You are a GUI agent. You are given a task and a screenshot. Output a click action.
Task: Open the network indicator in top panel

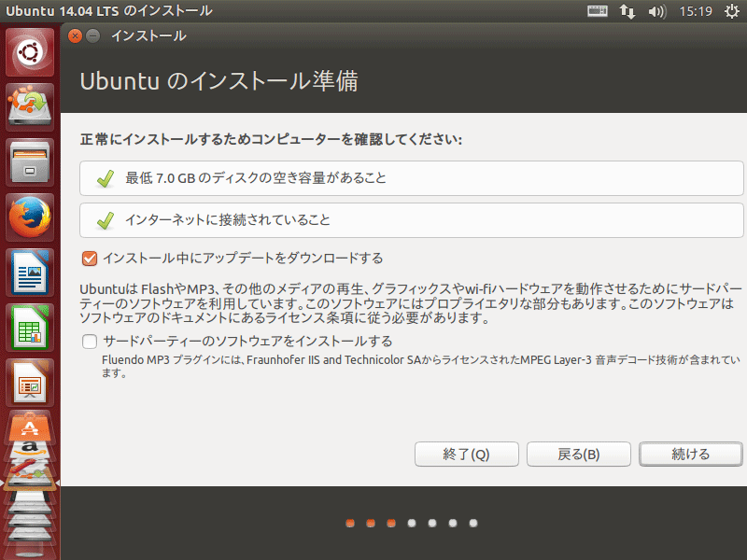pos(627,11)
